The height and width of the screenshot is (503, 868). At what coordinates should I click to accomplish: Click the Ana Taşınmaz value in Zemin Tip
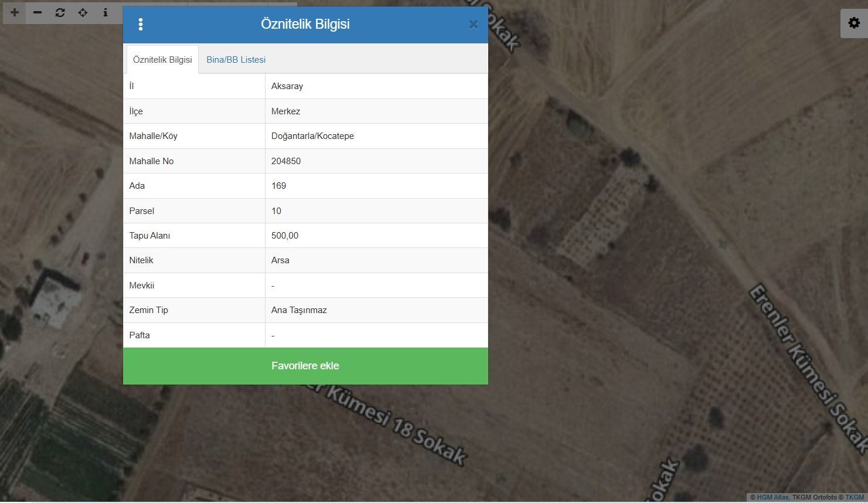coord(299,310)
